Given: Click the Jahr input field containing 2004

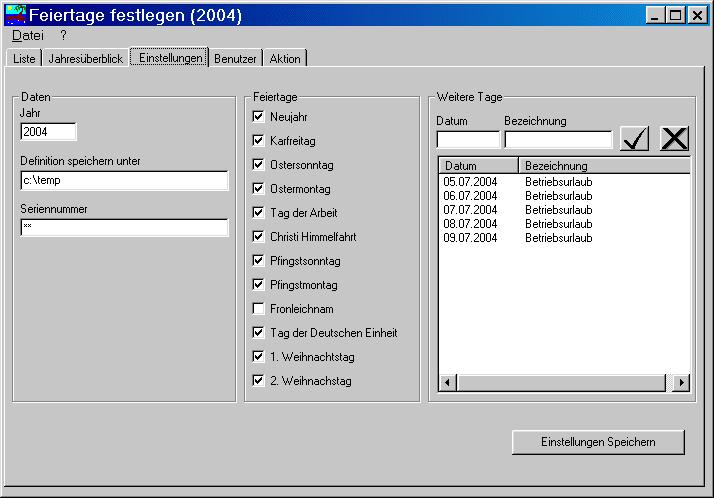Looking at the screenshot, I should 48,132.
